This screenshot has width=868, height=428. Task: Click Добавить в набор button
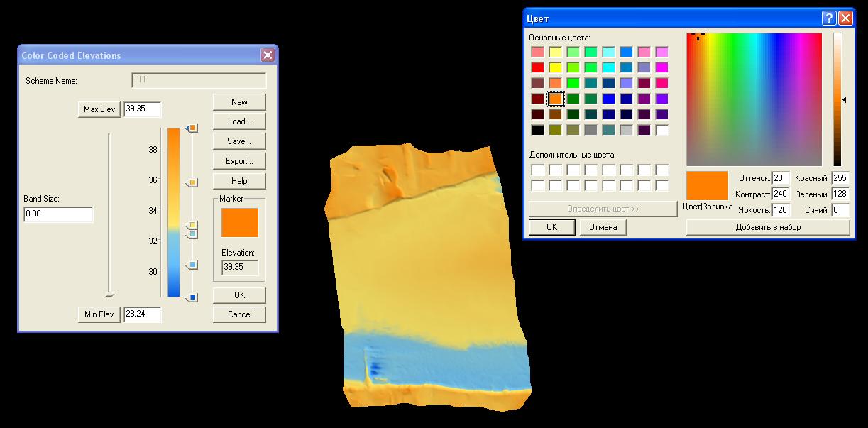[768, 227]
